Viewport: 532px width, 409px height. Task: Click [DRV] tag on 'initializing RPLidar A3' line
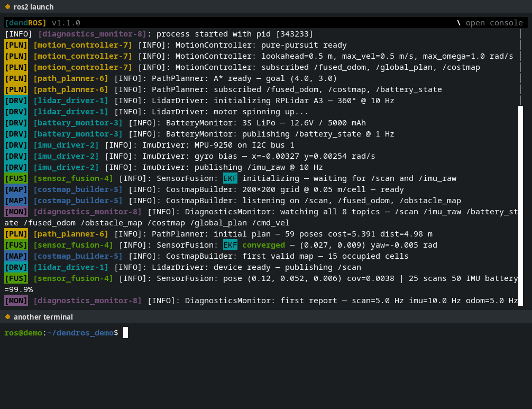(16, 101)
